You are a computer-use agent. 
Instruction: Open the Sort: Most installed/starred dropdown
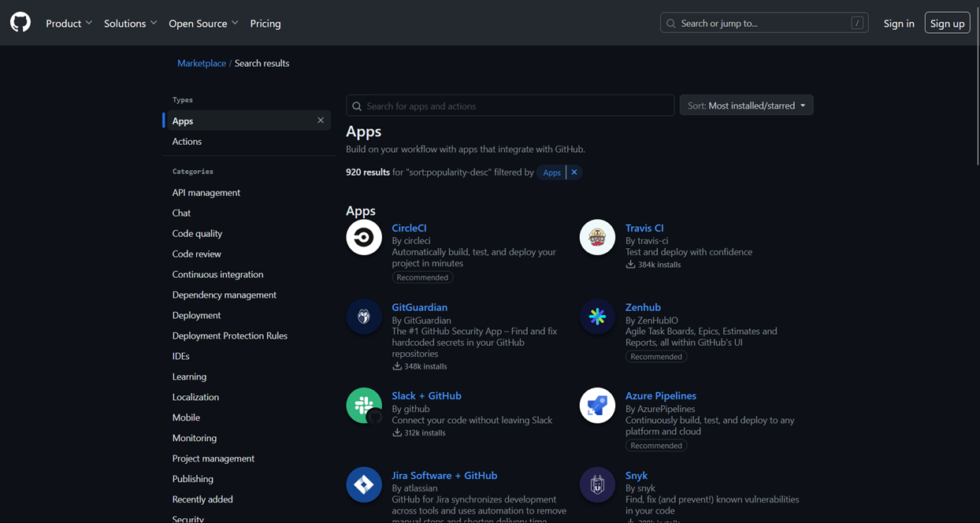click(745, 105)
